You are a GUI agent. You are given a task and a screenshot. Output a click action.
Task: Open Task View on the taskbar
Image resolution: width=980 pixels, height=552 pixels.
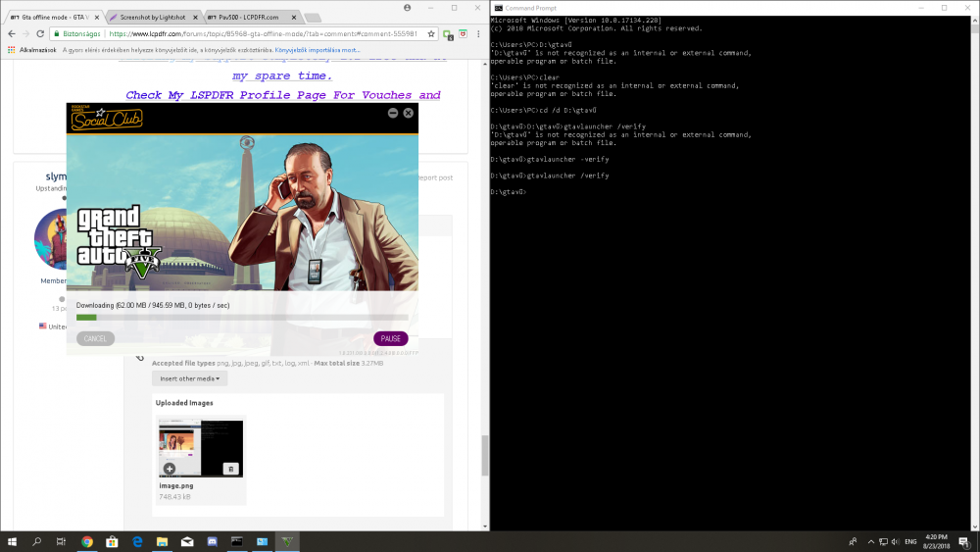click(x=61, y=541)
